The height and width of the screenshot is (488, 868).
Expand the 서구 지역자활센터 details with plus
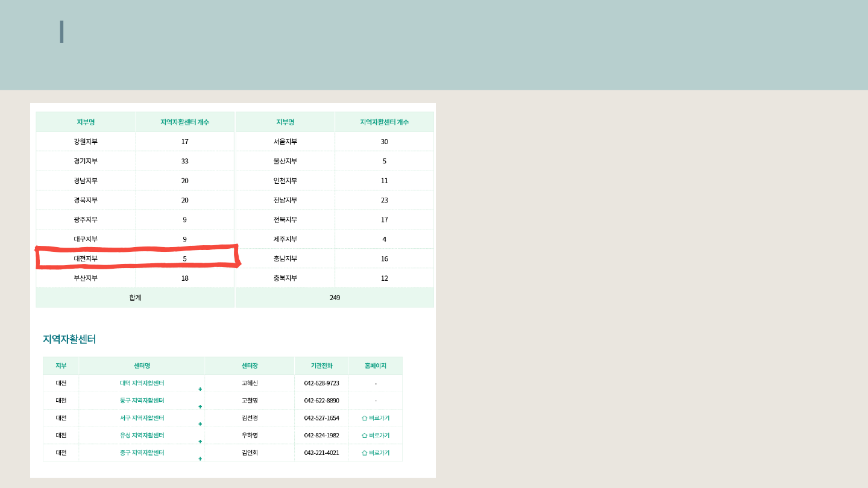200,424
